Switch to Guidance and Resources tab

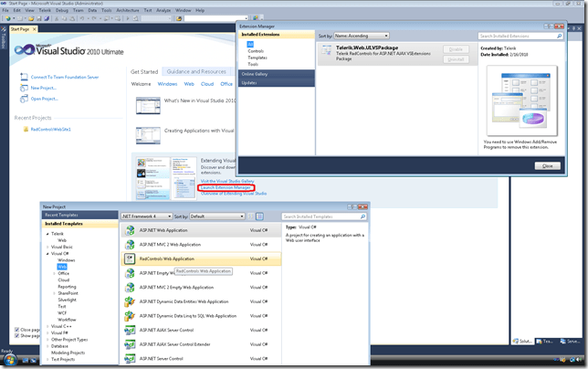tap(196, 71)
